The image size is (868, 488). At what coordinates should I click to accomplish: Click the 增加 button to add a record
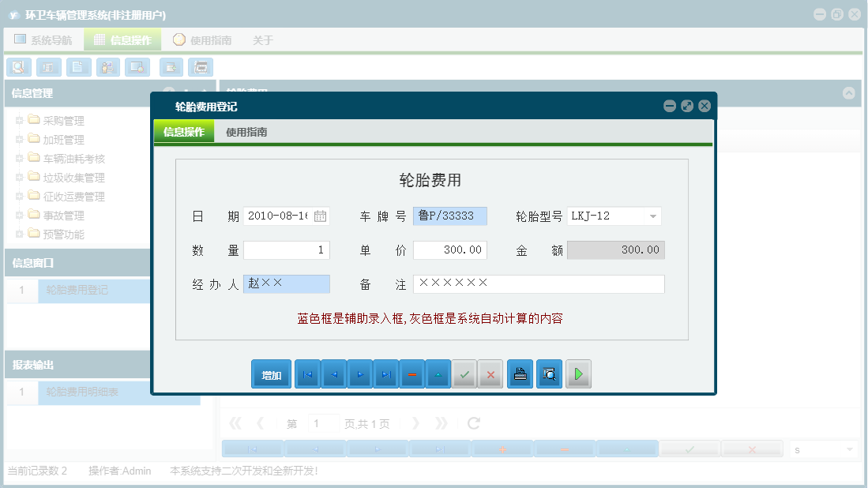tap(271, 374)
